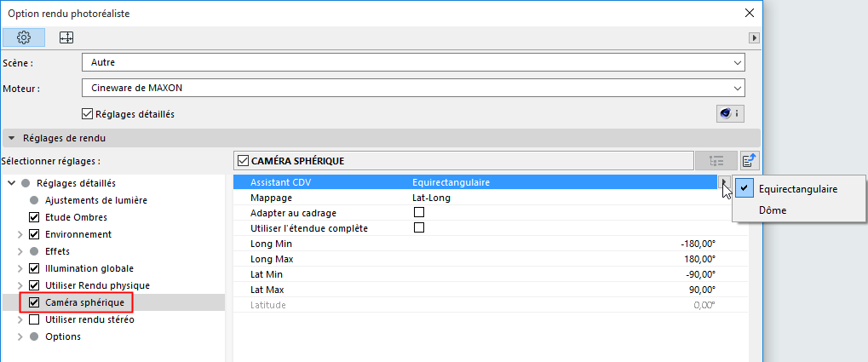Click Lat Max value 90,00°
Viewport: 868px width, 362px height.
702,290
